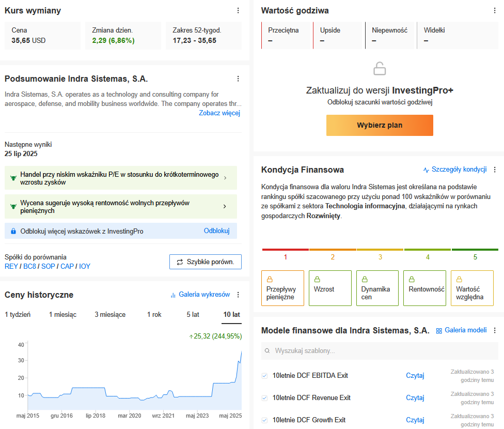Screen dimensions: 504x429
Task: Toggle the 10letnie DCF EBITDA Exit checkbox
Action: pyautogui.click(x=264, y=376)
